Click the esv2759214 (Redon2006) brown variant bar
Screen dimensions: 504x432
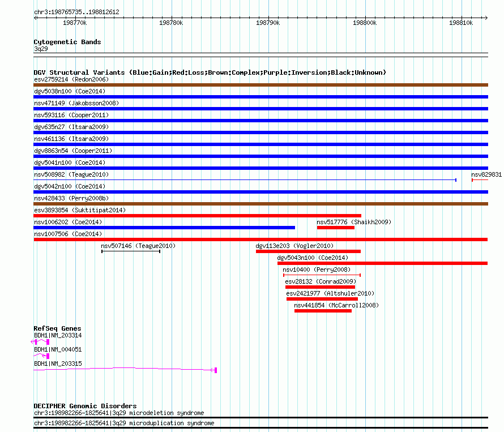pyautogui.click(x=260, y=85)
